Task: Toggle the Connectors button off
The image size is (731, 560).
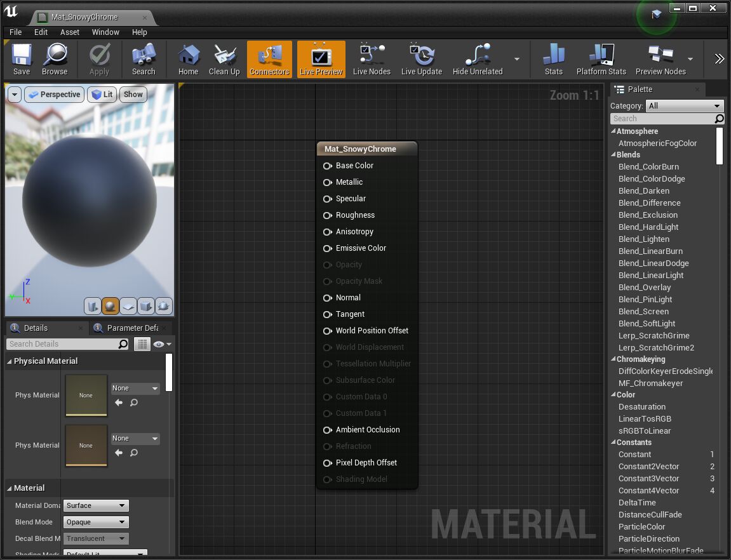Action: click(269, 60)
